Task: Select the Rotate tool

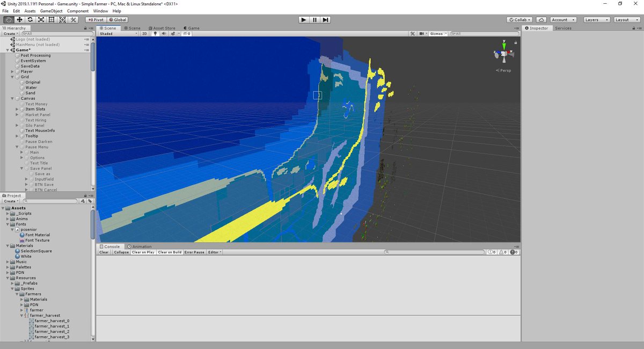Action: point(30,20)
